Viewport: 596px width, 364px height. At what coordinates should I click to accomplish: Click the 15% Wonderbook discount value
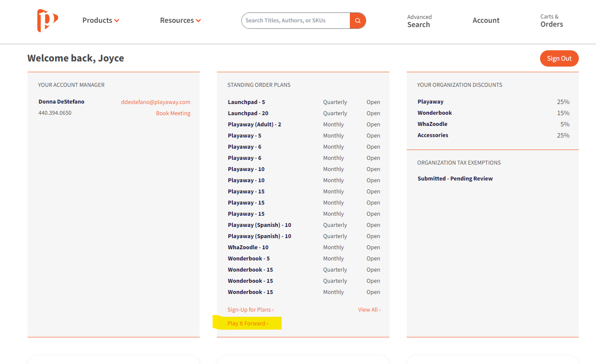point(563,113)
